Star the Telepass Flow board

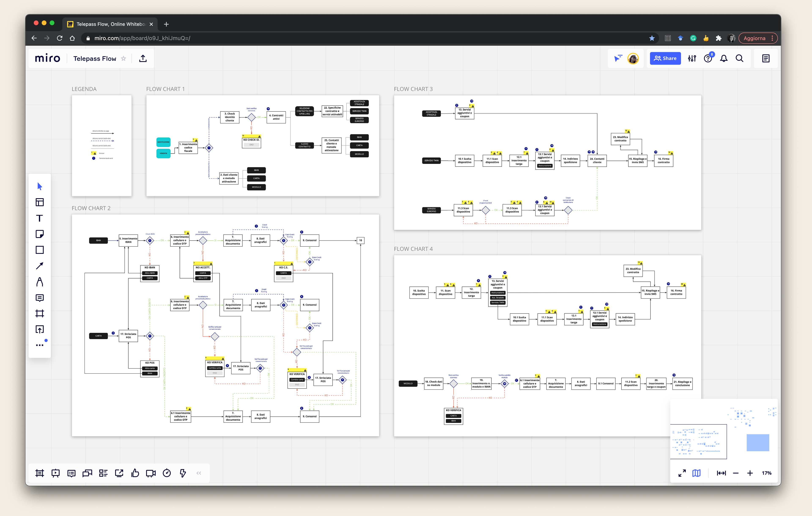[123, 58]
